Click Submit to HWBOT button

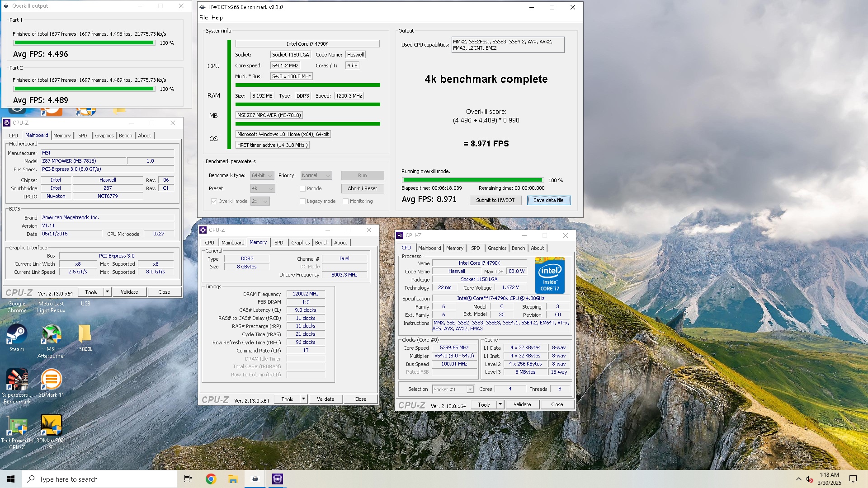click(x=495, y=201)
